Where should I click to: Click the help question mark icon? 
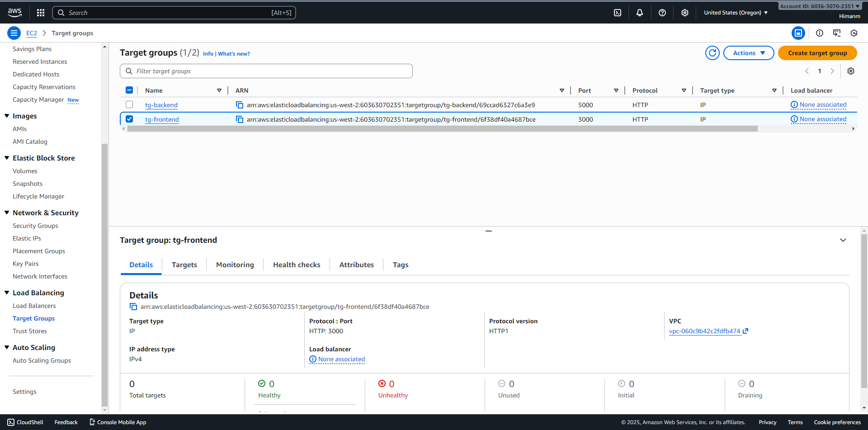pyautogui.click(x=662, y=13)
